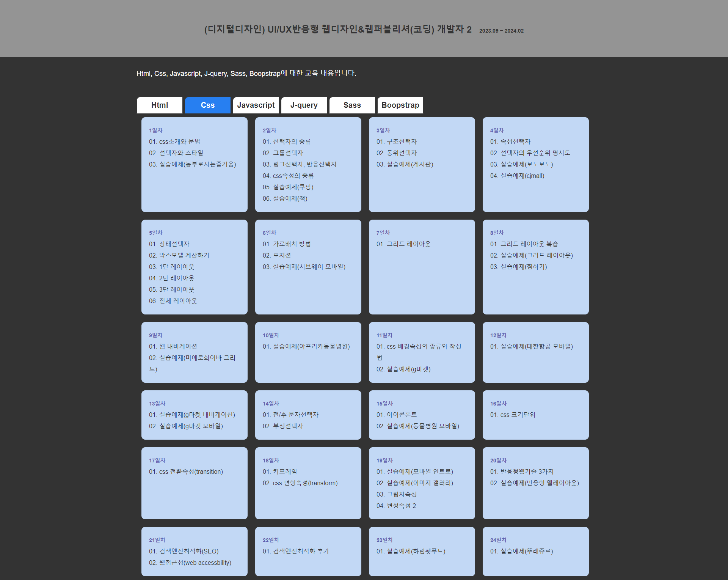728x580 pixels.
Task: Open '02. 선택자의 우선순위 명시도'
Action: 530,153
